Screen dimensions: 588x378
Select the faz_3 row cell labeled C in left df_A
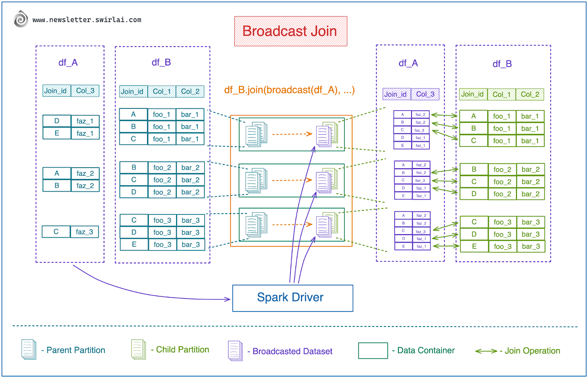pyautogui.click(x=56, y=231)
